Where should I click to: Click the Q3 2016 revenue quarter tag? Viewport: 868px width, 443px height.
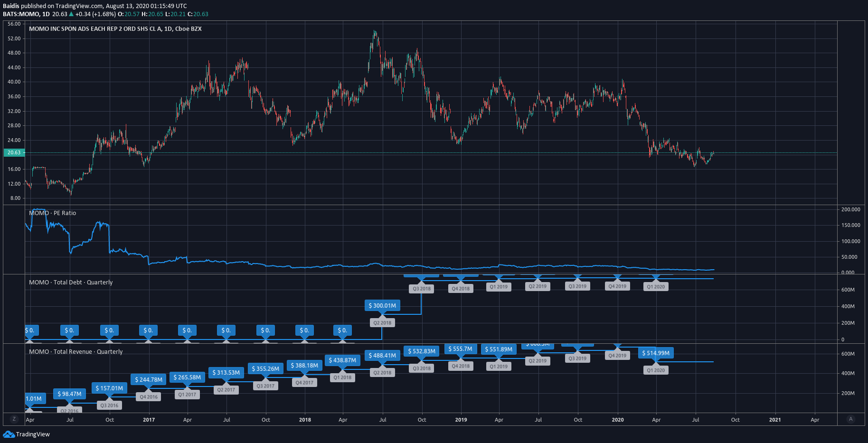109,405
